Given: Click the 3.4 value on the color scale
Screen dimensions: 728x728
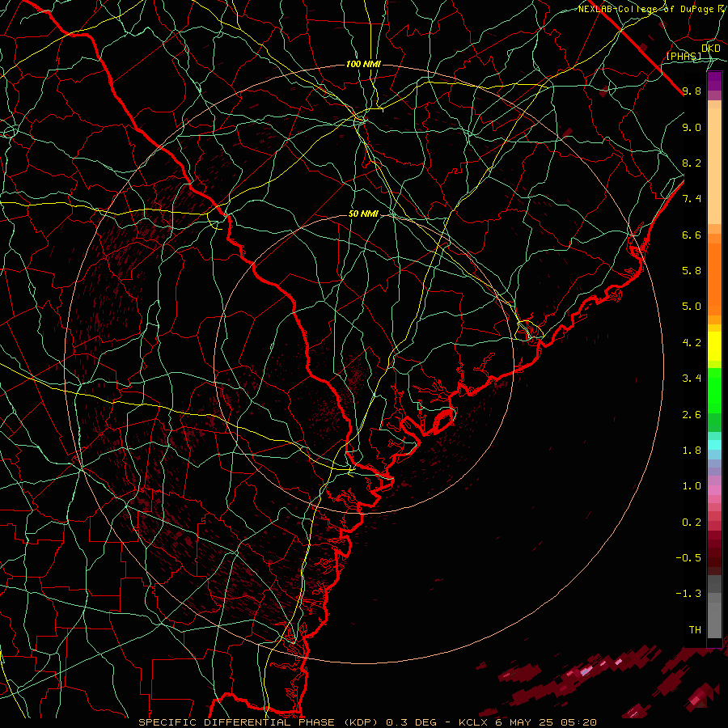Looking at the screenshot, I should tap(692, 379).
